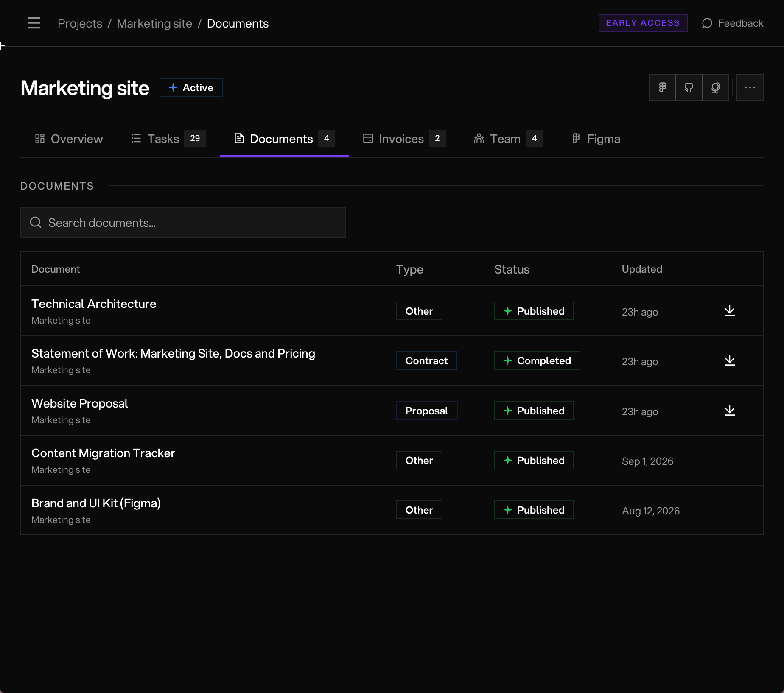
Task: Open the GitHub repository icon button
Action: click(x=689, y=87)
